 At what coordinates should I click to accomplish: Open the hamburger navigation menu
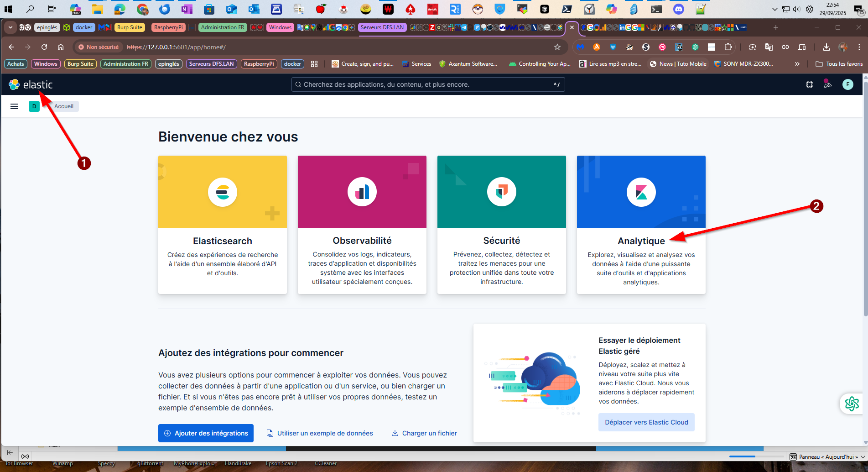pos(14,106)
